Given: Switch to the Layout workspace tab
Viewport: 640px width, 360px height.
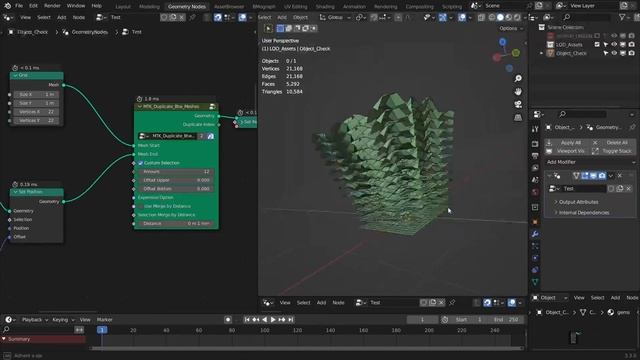Looking at the screenshot, I should tap(123, 7).
